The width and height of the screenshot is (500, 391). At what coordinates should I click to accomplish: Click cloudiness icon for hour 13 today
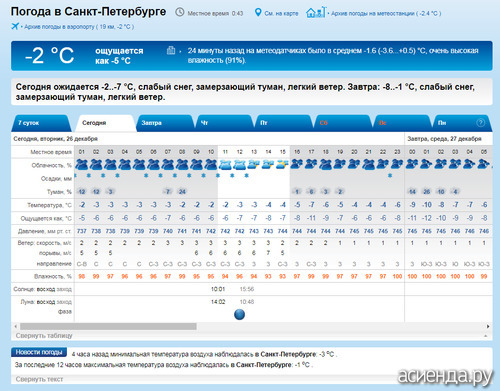[254, 164]
